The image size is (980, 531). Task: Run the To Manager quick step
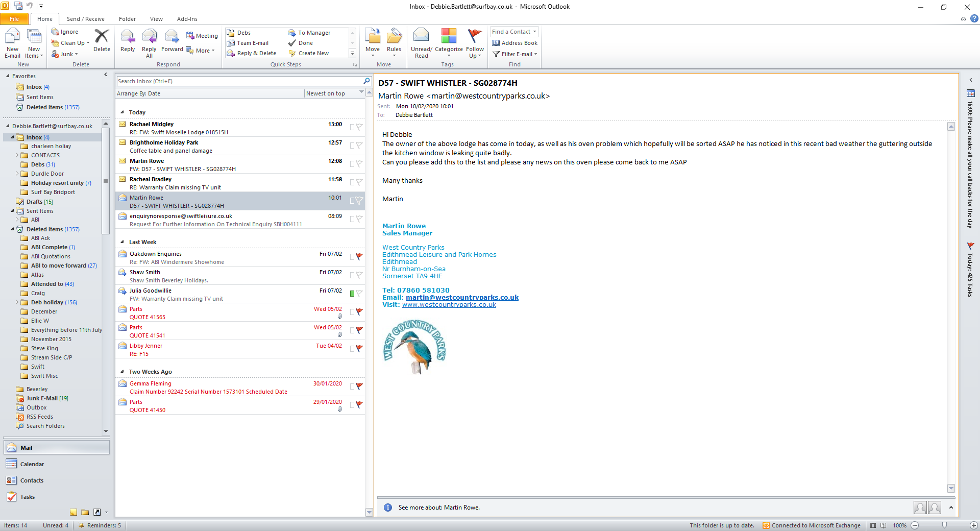309,33
